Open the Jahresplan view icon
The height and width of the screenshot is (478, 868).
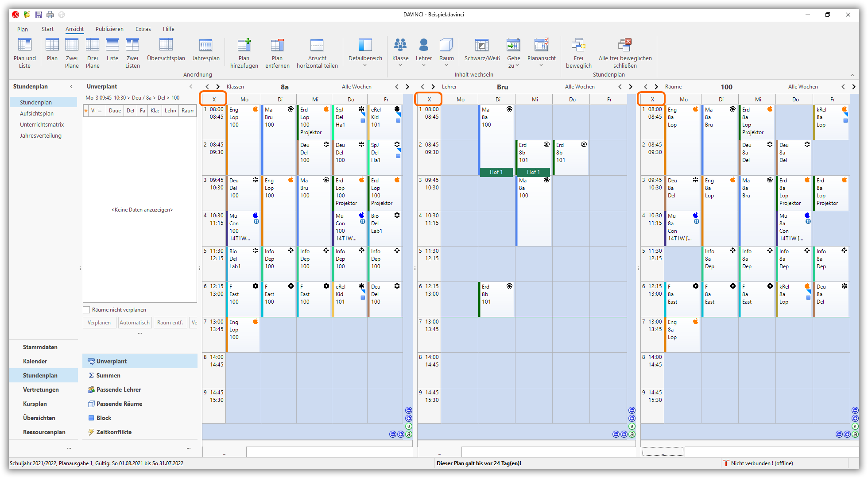(x=205, y=46)
